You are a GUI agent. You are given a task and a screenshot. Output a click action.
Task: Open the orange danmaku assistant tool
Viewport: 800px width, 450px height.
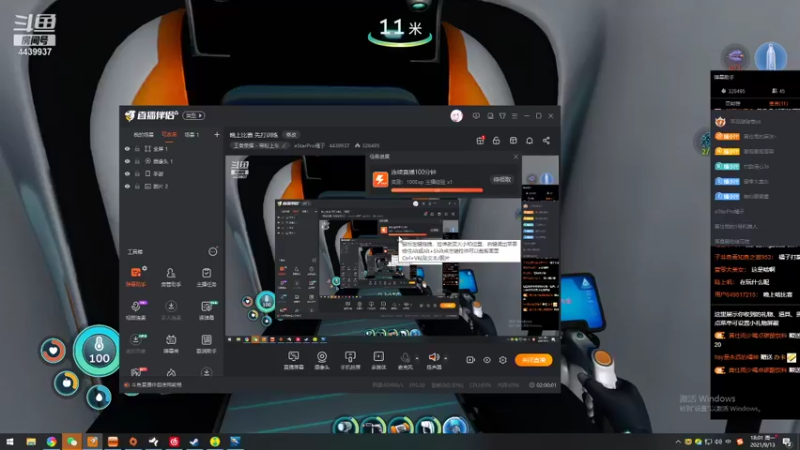coord(136,277)
